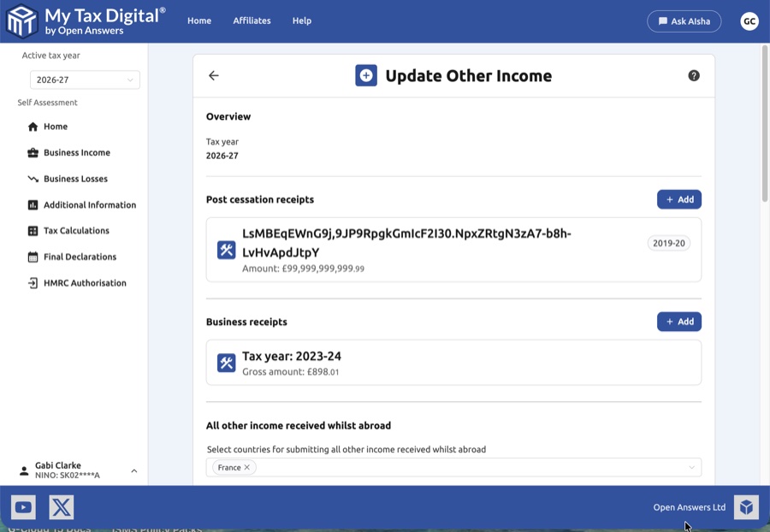Open the YouTube icon in the footer

23,506
